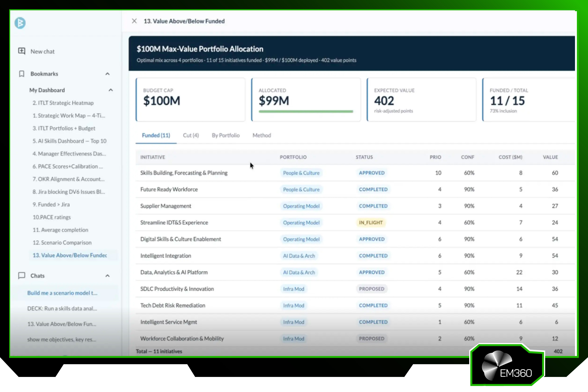Click the INITIATIVE column header
The height and width of the screenshot is (392, 588).
tap(153, 157)
